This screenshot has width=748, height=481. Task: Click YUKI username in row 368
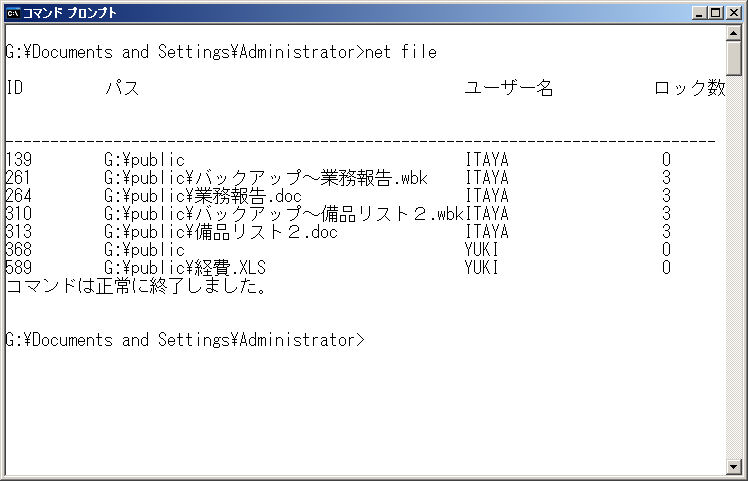pyautogui.click(x=482, y=250)
